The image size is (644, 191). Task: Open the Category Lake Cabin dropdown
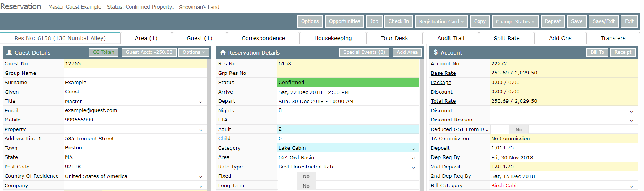[x=348, y=148]
